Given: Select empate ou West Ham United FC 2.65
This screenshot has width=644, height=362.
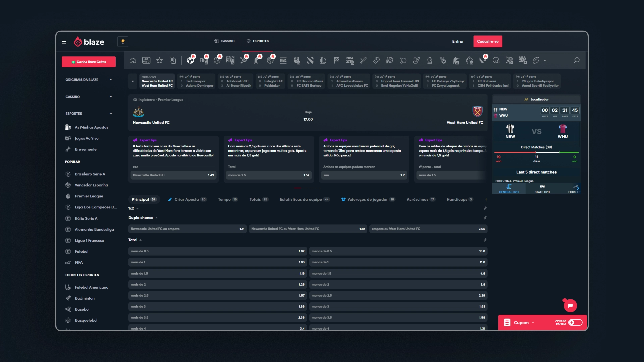Looking at the screenshot, I should tap(428, 229).
